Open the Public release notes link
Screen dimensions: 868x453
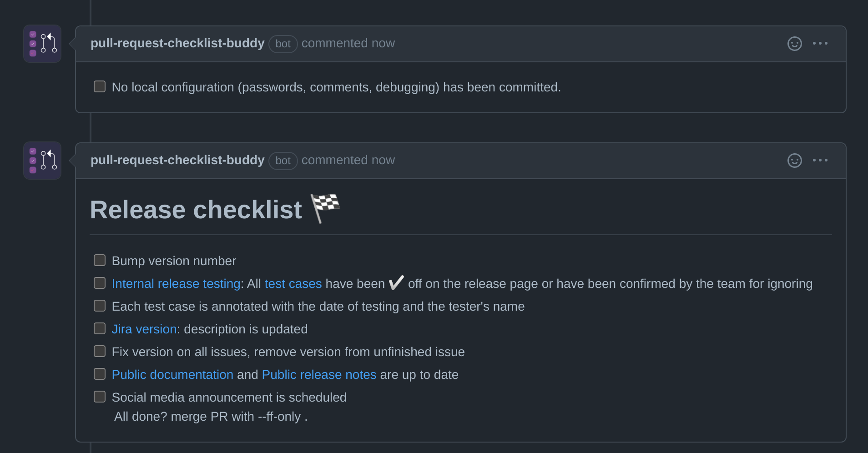point(318,374)
